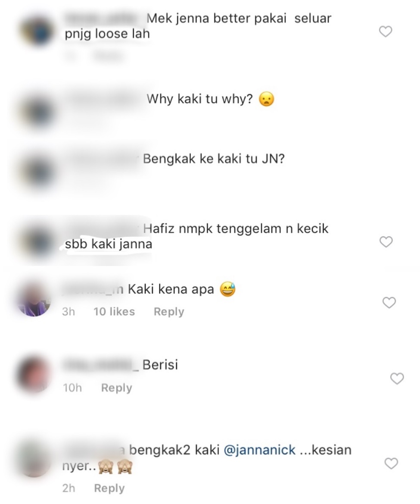Reply to the 'Berisi' comment

(x=117, y=388)
